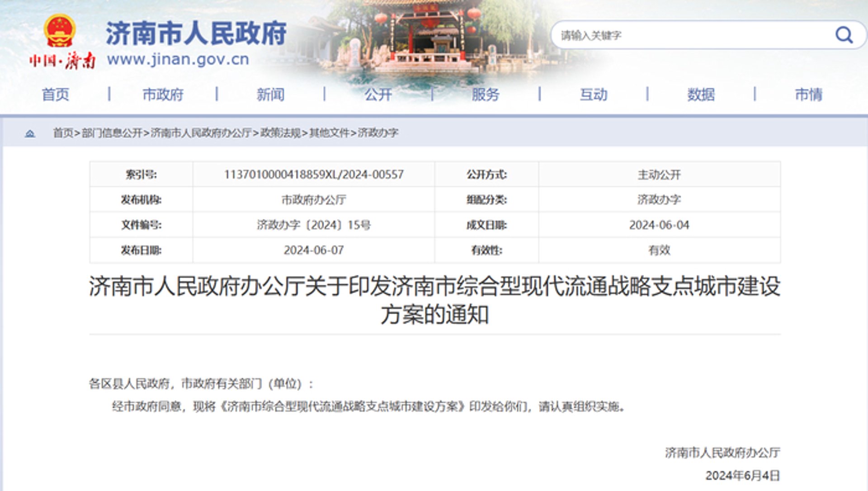Screen dimensions: 868x491
Task: Open the 市情 navigation menu
Action: (809, 94)
